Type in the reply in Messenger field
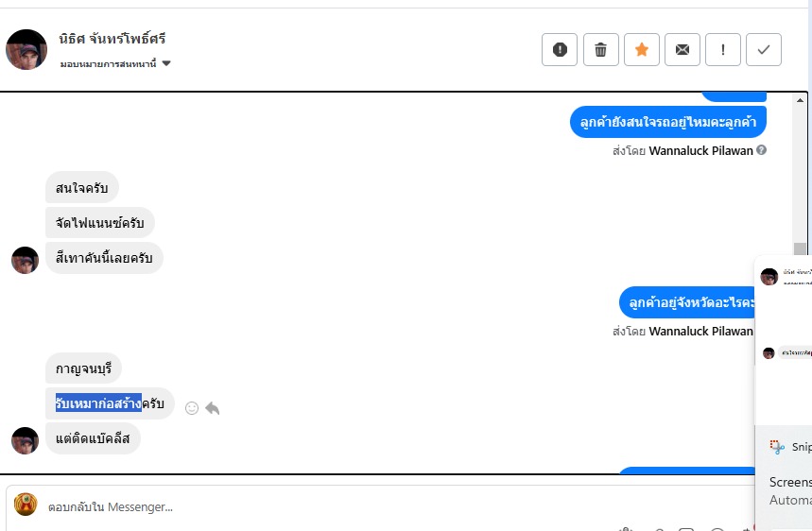The image size is (812, 531). 378,507
